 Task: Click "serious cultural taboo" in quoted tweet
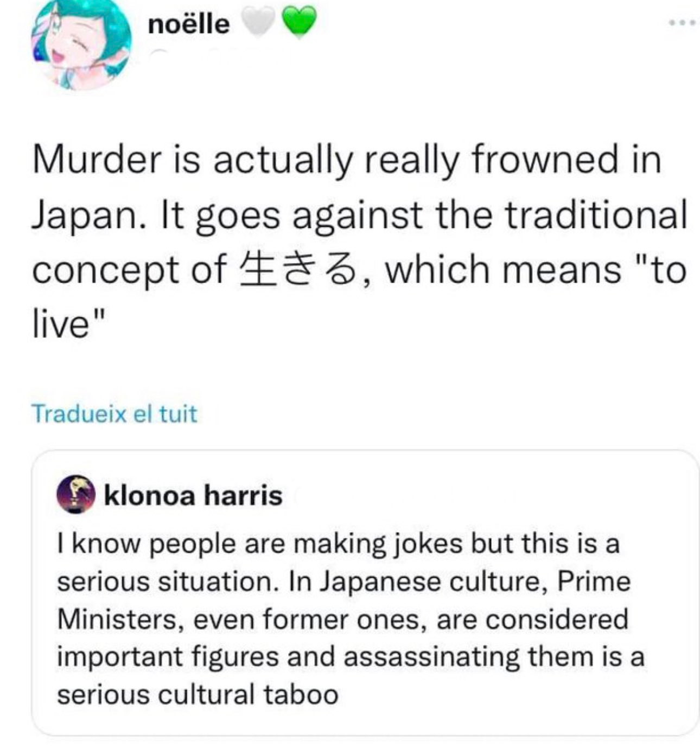tap(198, 695)
